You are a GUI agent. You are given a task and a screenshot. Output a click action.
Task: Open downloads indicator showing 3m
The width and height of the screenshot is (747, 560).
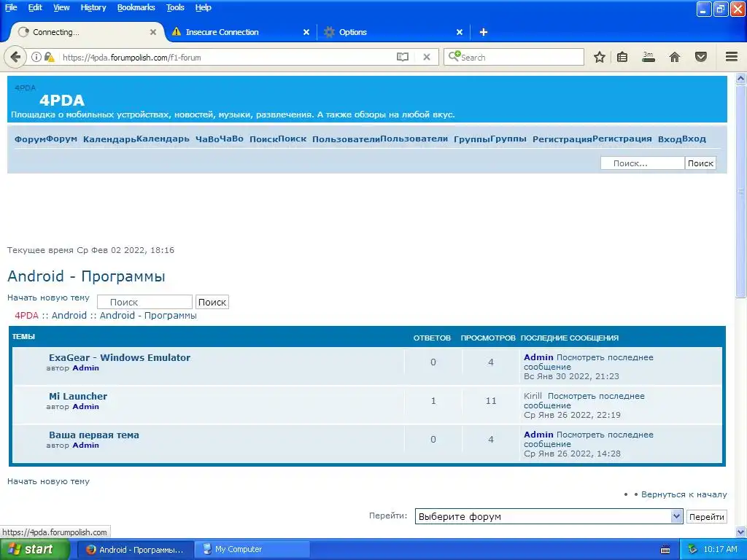click(x=649, y=57)
